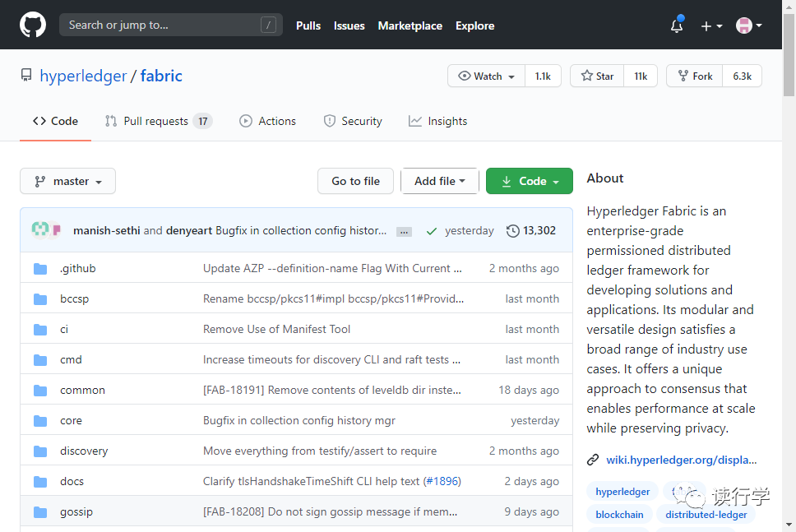Open the Add file dropdown
This screenshot has width=796, height=532.
click(440, 181)
